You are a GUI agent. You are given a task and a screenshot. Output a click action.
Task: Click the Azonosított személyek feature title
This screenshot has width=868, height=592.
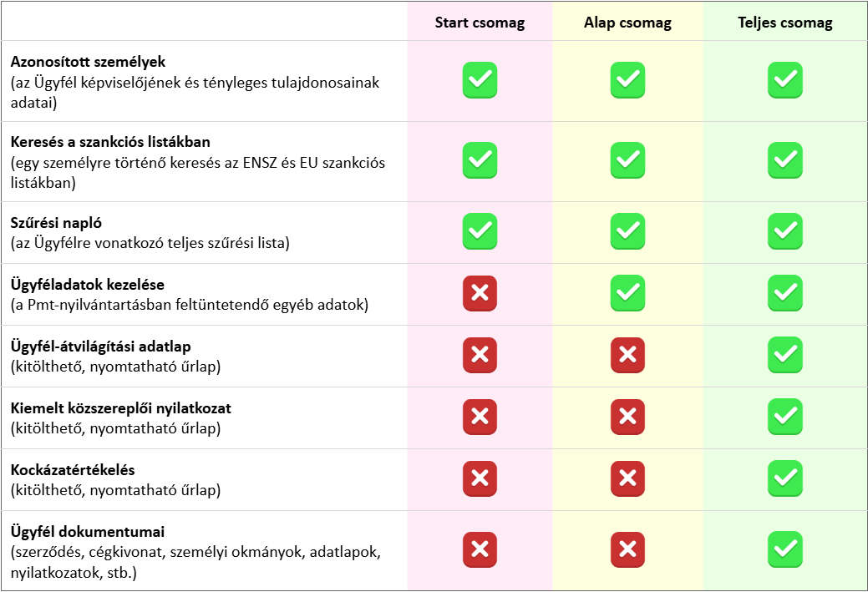[89, 63]
